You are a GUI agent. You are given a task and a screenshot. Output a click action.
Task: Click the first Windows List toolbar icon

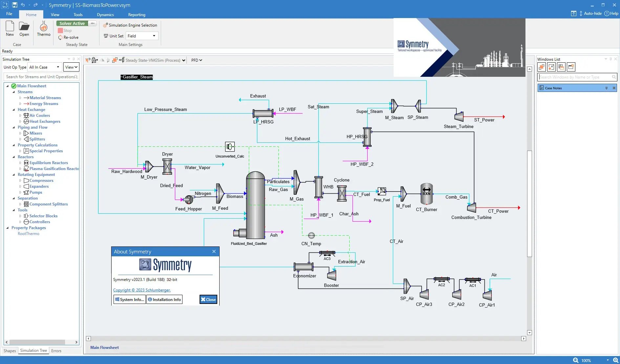click(x=542, y=67)
